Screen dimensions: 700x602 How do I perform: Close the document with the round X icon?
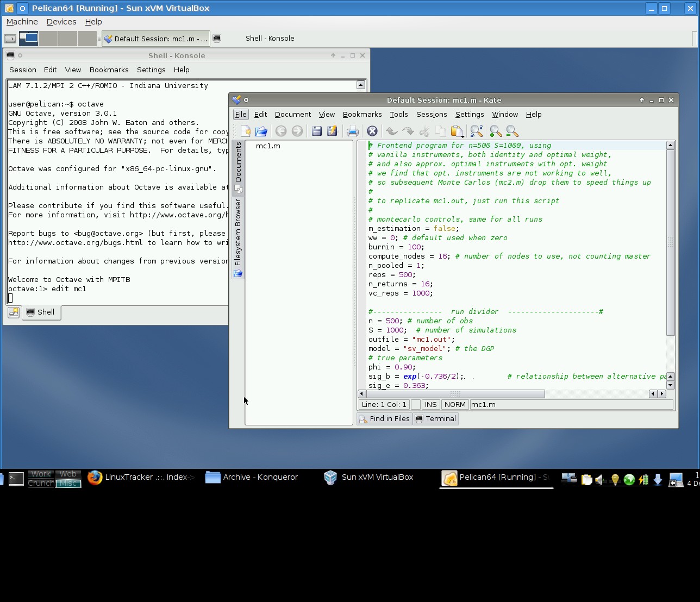[x=372, y=131]
